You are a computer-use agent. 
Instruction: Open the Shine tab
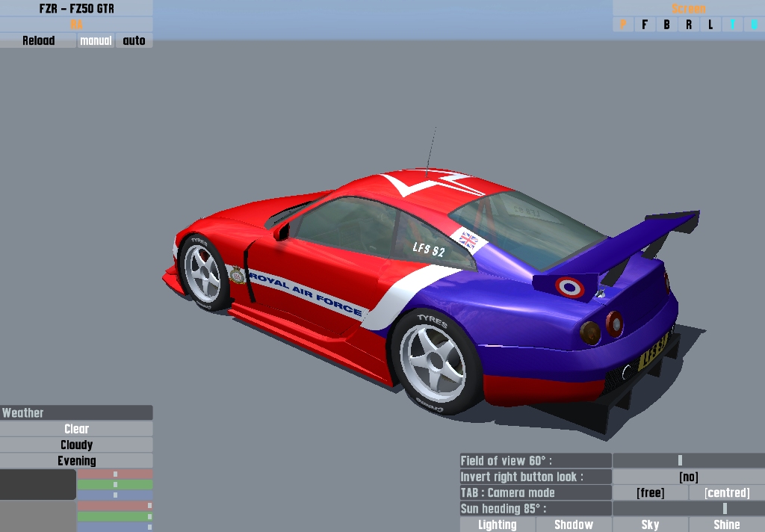coord(727,525)
